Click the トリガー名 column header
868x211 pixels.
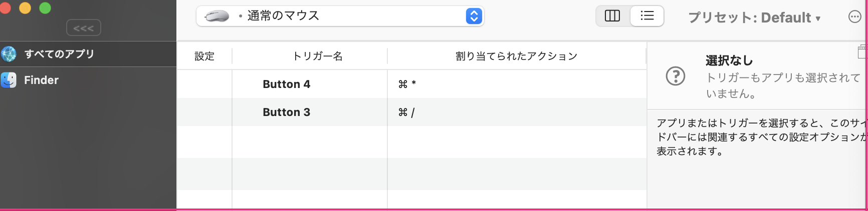[x=318, y=56]
